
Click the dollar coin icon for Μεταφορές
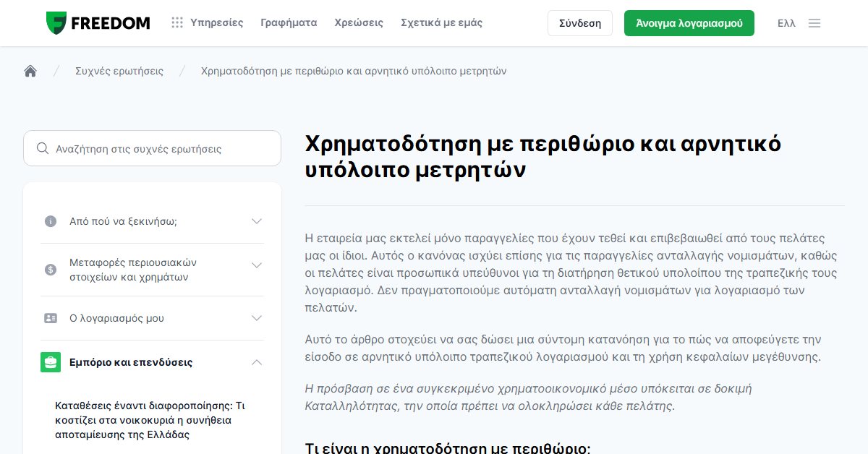51,270
